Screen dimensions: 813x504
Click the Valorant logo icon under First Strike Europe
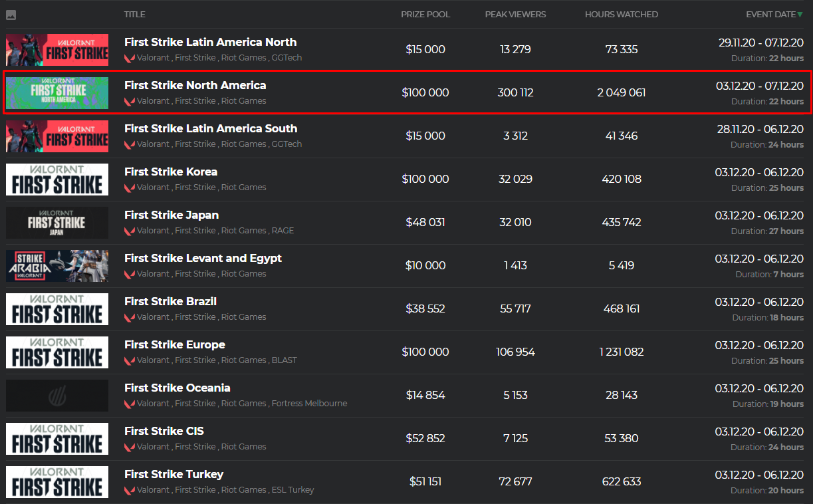[130, 360]
